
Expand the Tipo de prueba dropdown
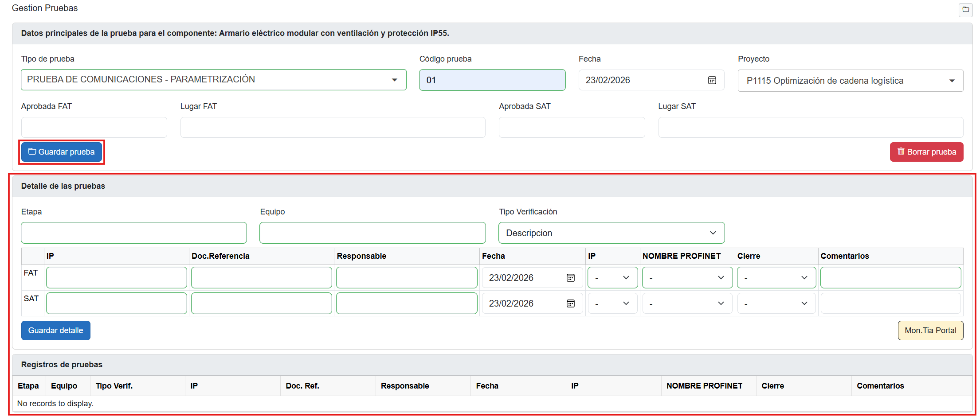click(394, 80)
